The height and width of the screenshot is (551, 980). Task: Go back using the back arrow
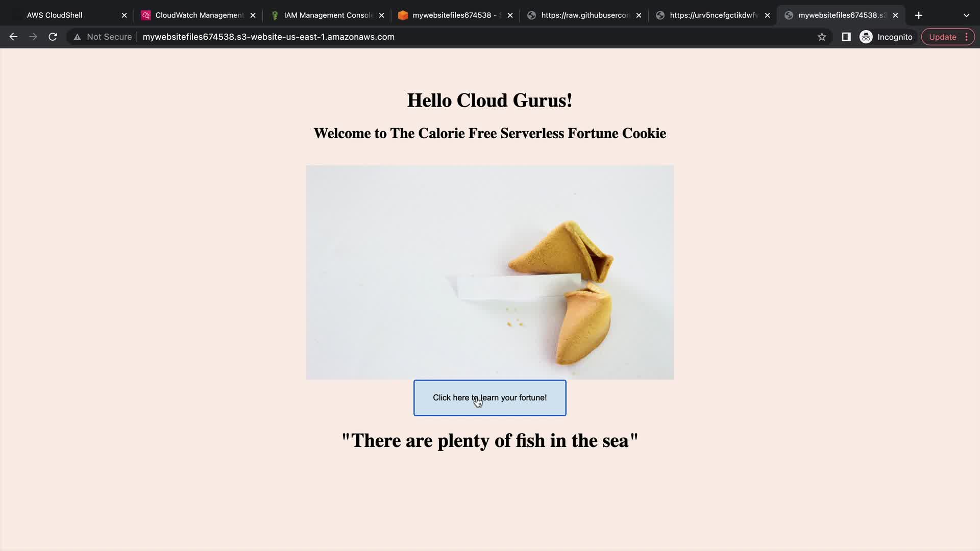pyautogui.click(x=13, y=37)
